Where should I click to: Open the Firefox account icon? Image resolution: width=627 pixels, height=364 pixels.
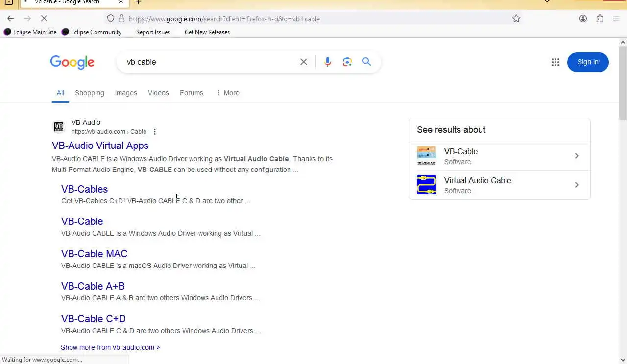[583, 18]
